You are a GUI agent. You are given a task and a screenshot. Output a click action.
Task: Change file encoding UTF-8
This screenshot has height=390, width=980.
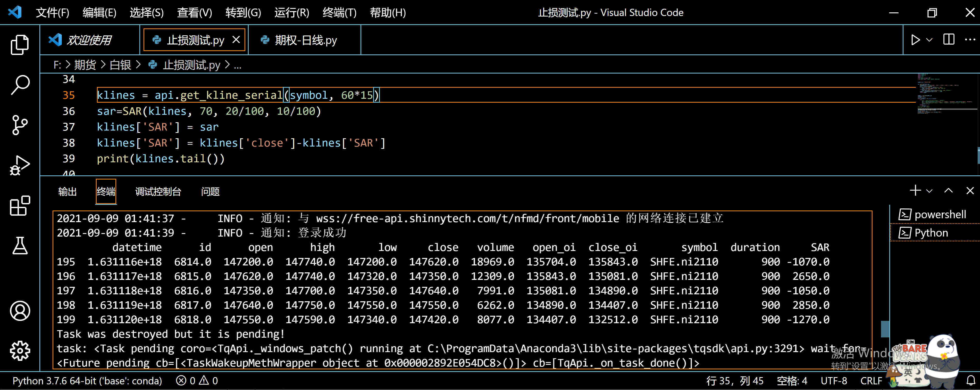tap(834, 381)
